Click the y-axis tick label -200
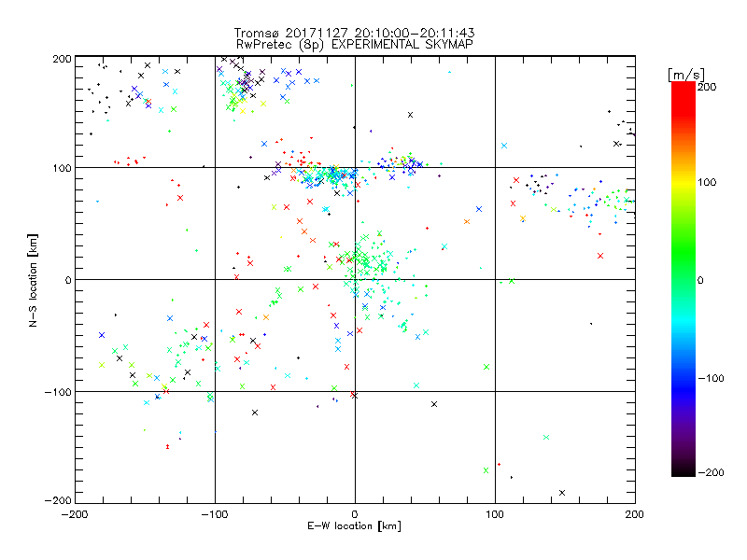Image resolution: width=747 pixels, height=560 pixels. click(58, 501)
